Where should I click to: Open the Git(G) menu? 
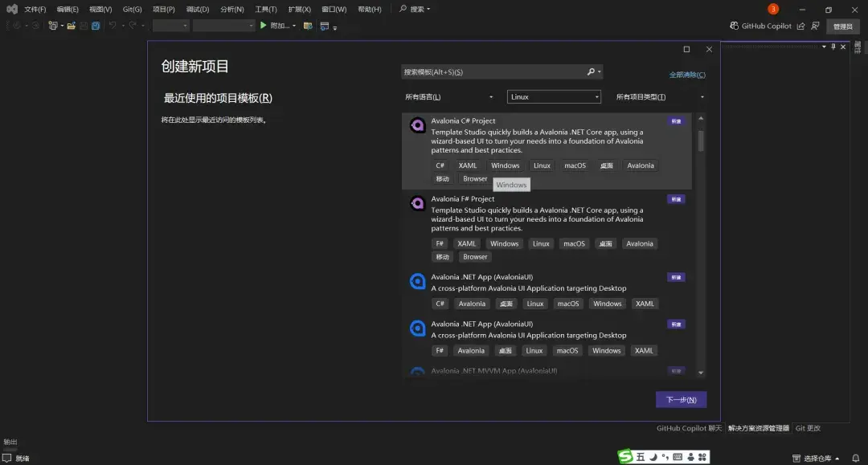(131, 9)
